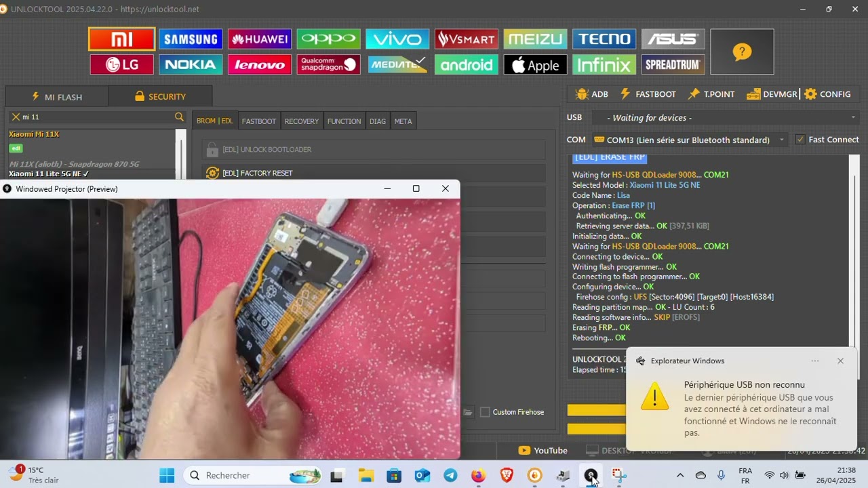This screenshot has height=488, width=868.
Task: Open notification options ellipsis menu
Action: pyautogui.click(x=815, y=361)
